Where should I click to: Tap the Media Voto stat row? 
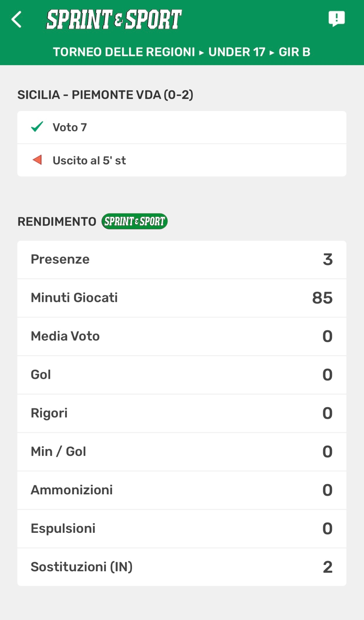coord(182,336)
